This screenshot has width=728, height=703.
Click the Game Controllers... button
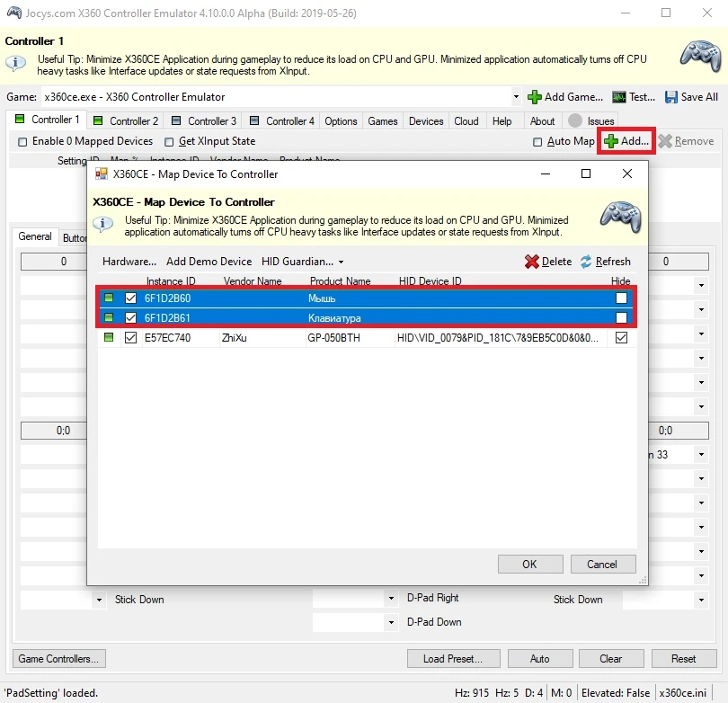point(59,658)
